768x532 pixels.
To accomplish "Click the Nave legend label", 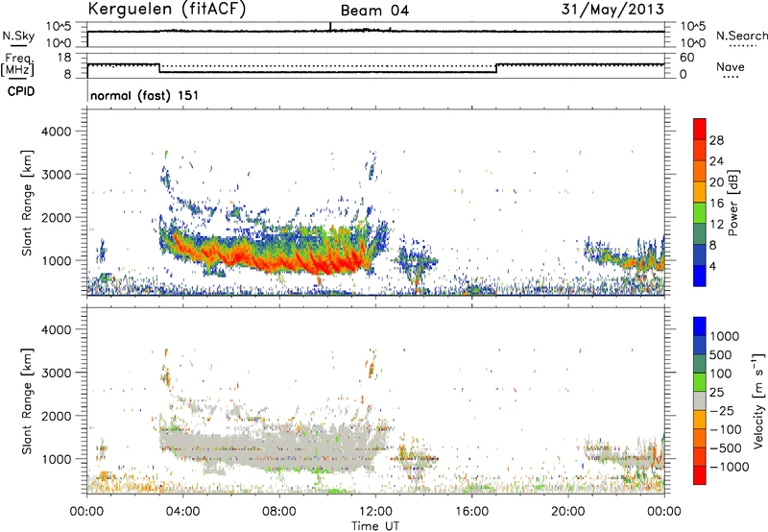I will pyautogui.click(x=731, y=67).
